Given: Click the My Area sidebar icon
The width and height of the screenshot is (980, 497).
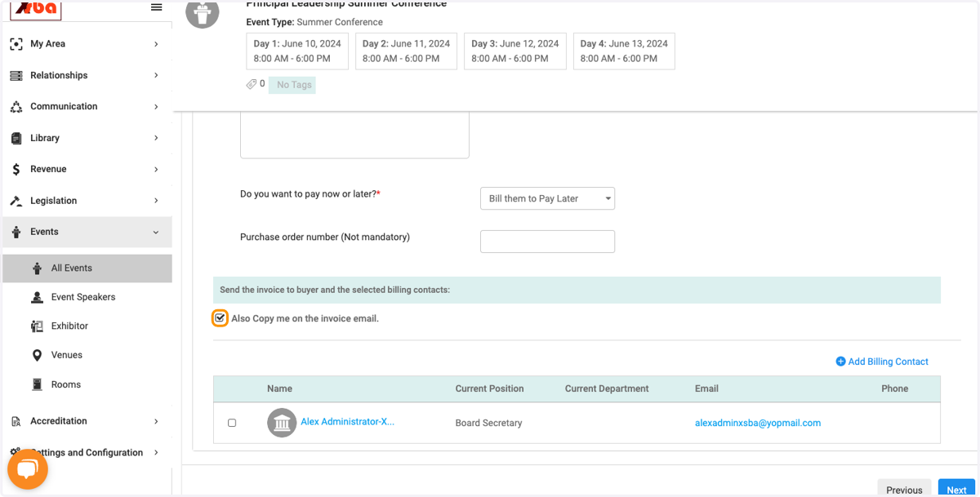Looking at the screenshot, I should pos(16,44).
